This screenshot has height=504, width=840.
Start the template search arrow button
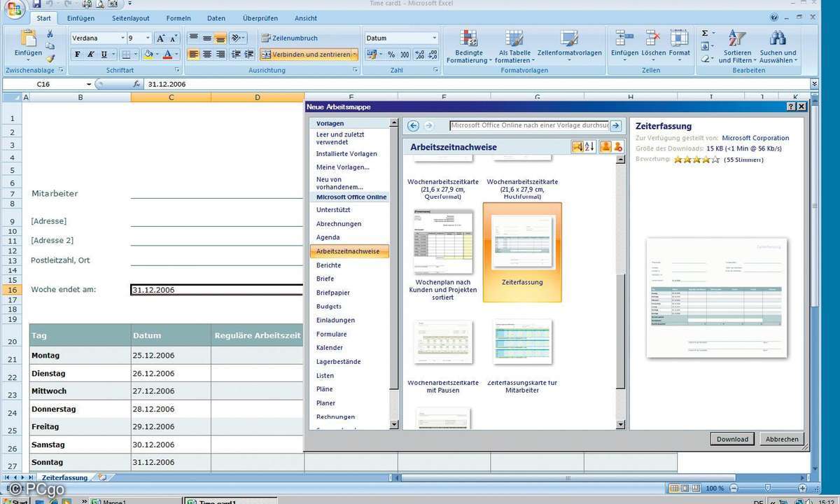[x=615, y=125]
